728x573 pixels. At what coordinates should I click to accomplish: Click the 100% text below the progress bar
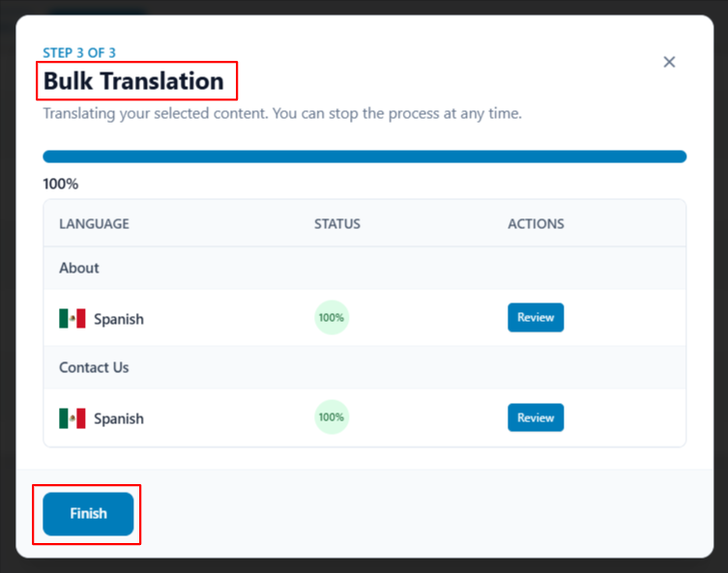[61, 184]
